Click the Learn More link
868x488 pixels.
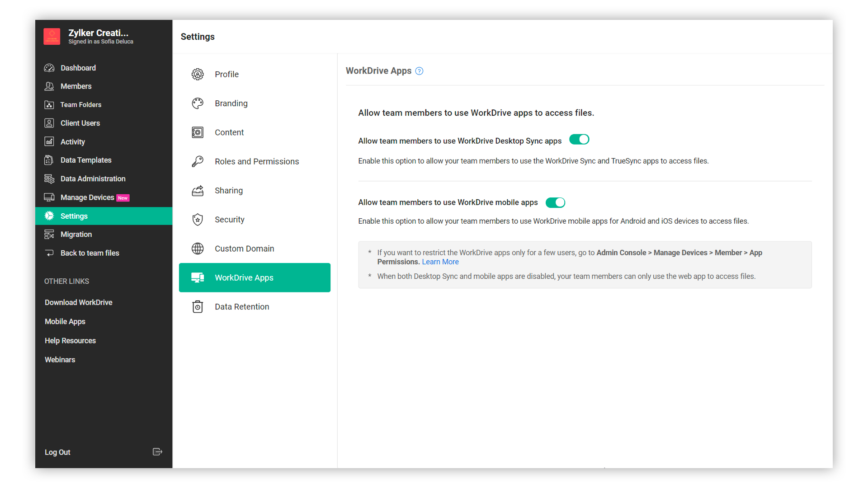pyautogui.click(x=440, y=262)
